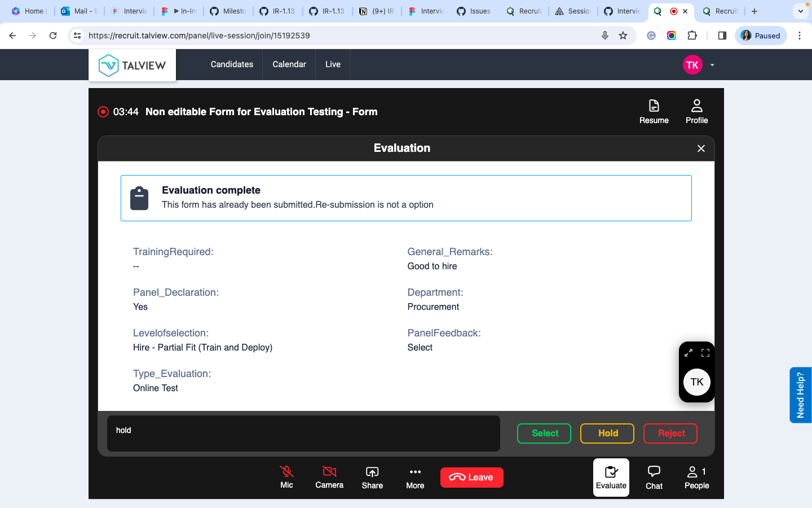Click the Paused profile button
The width and height of the screenshot is (812, 508).
click(x=761, y=36)
